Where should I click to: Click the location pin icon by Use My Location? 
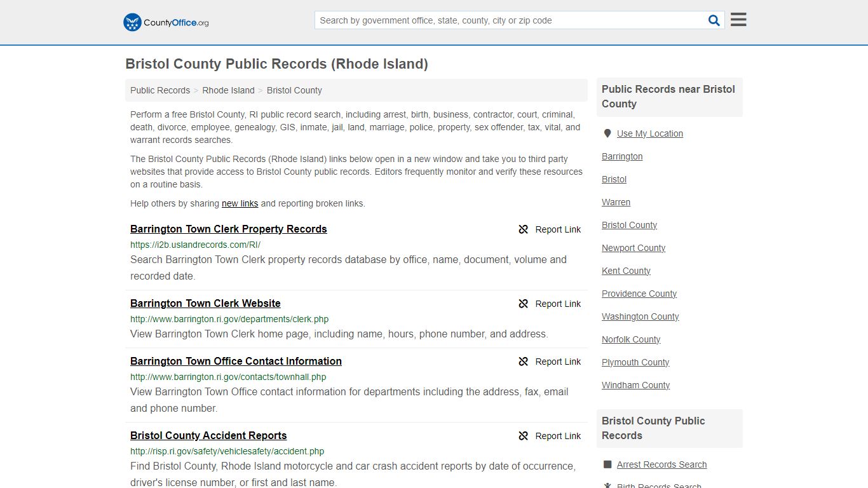coord(607,133)
